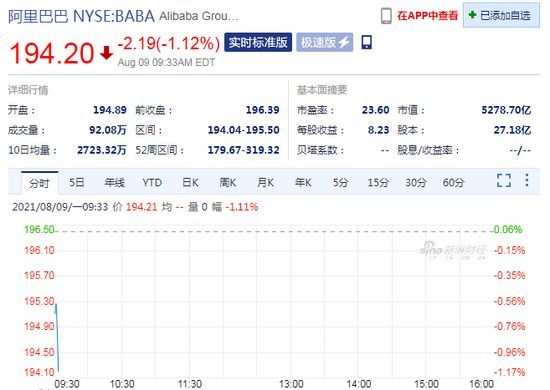
Task: Show the 年K chart tab
Action: click(303, 182)
